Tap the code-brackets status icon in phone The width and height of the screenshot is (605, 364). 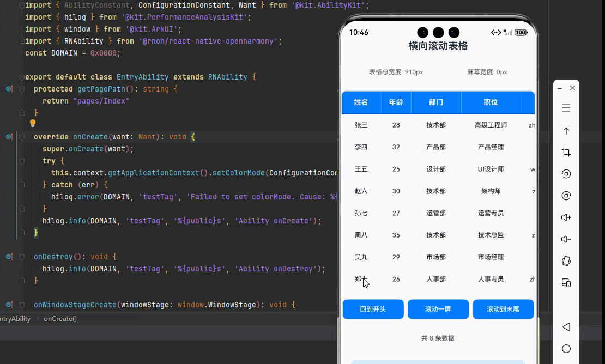[x=496, y=32]
